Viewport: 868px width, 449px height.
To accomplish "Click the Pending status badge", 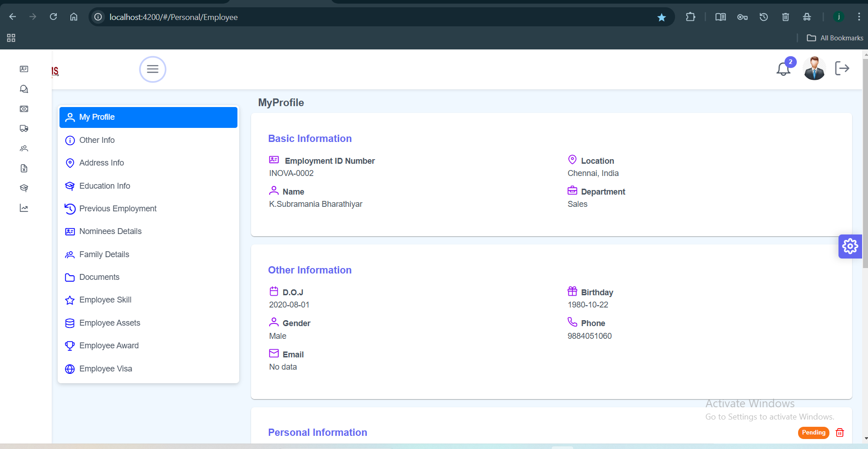I will pos(813,433).
